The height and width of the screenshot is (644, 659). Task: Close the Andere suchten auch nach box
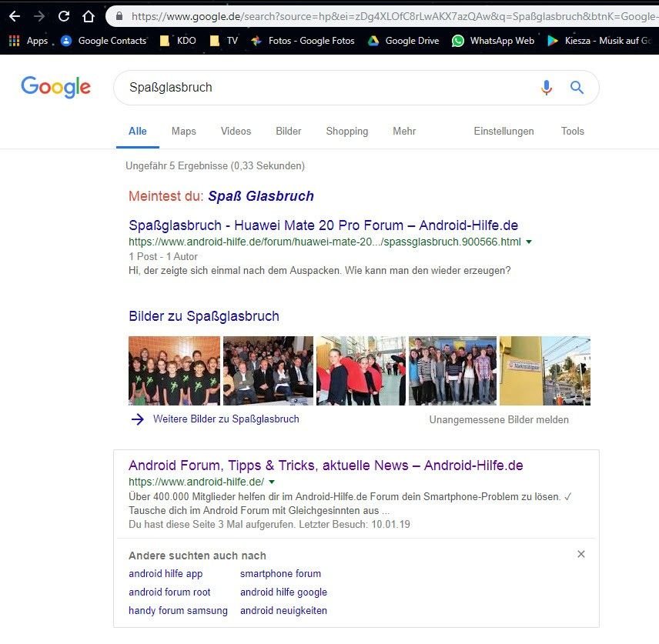(x=581, y=554)
